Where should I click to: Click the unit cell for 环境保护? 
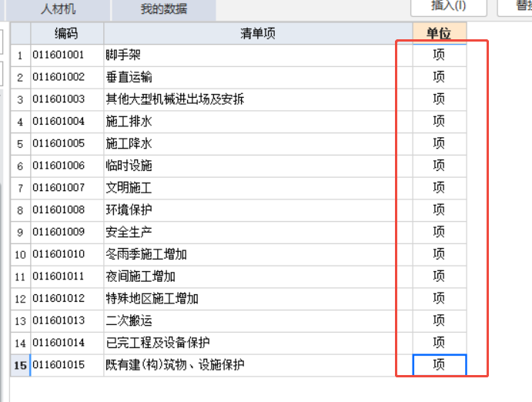(x=440, y=210)
